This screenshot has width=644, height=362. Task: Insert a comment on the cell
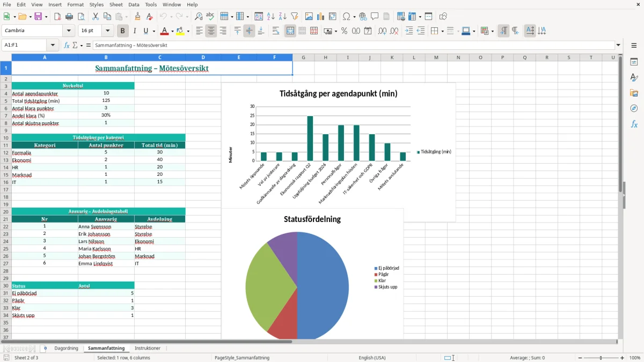(375, 17)
